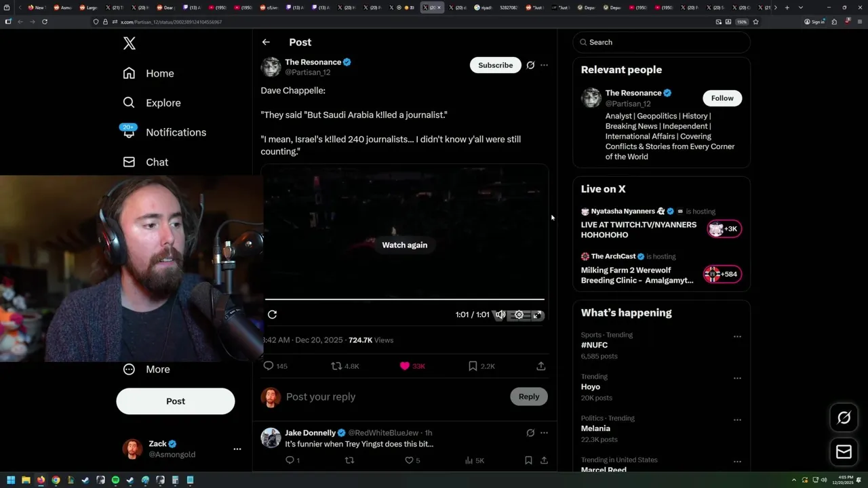Bookmark this page with the star icon
Image resolution: width=868 pixels, height=488 pixels.
755,22
